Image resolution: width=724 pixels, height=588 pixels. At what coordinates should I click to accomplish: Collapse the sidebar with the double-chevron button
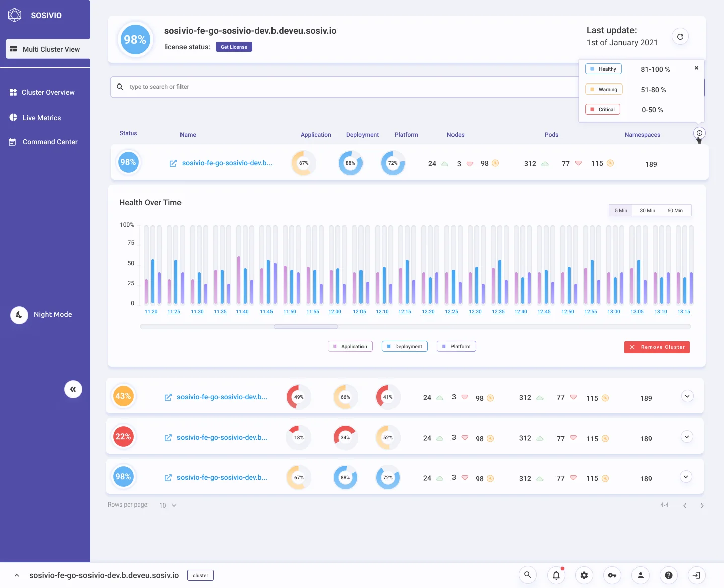[73, 389]
